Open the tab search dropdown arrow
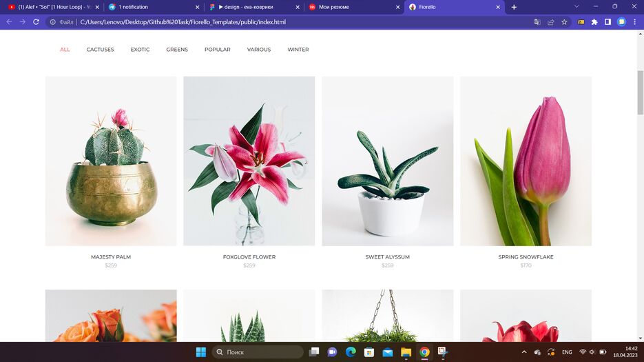Image resolution: width=644 pixels, height=362 pixels. pos(577,7)
